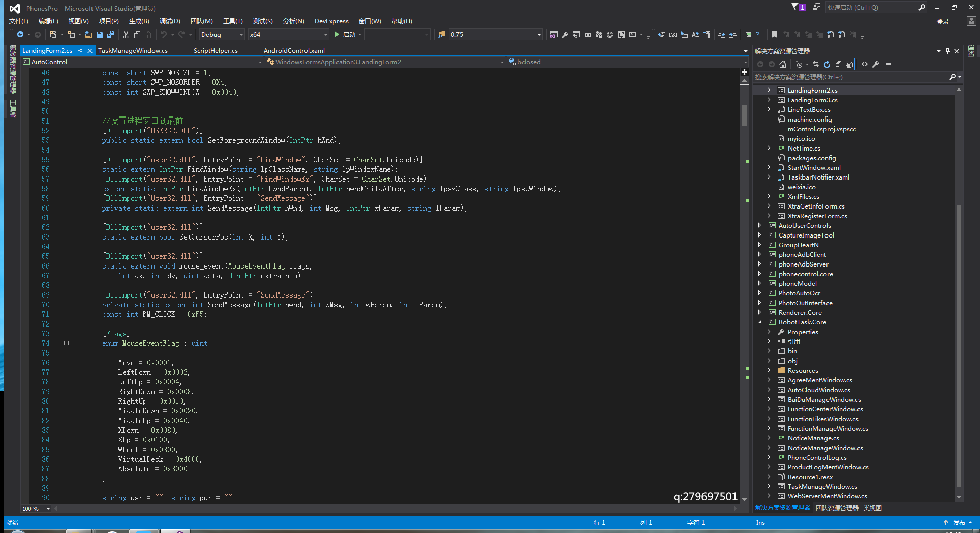Click the Open File folder icon

point(88,35)
